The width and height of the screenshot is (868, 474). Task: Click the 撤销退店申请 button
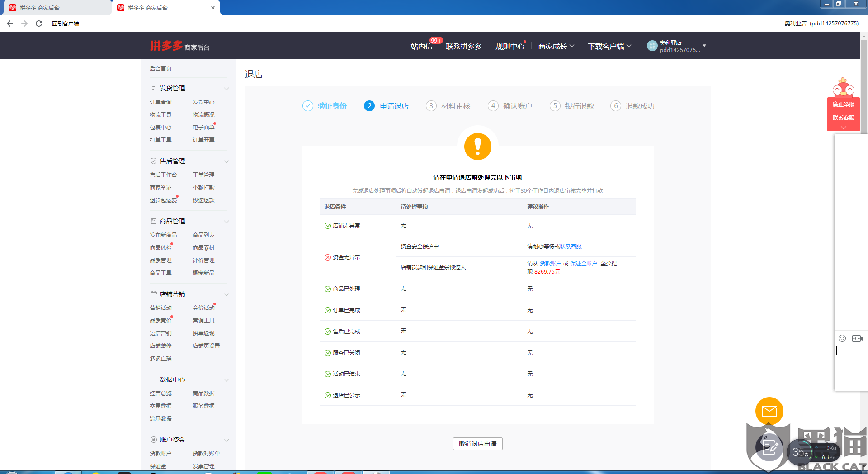[477, 444]
